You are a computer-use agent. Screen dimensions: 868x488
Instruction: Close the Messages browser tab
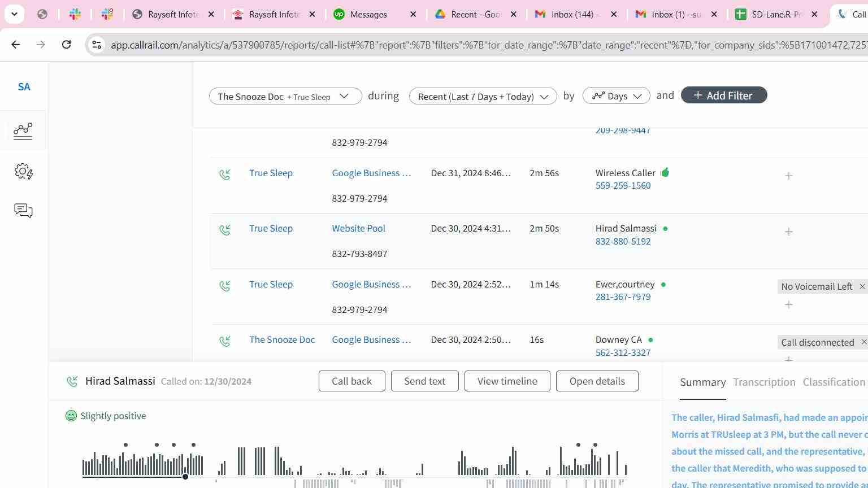pos(413,14)
